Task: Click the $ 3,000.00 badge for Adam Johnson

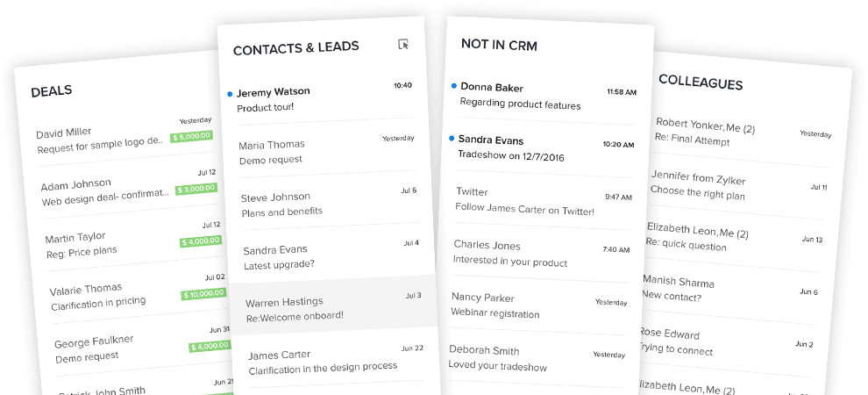Action: [x=196, y=189]
